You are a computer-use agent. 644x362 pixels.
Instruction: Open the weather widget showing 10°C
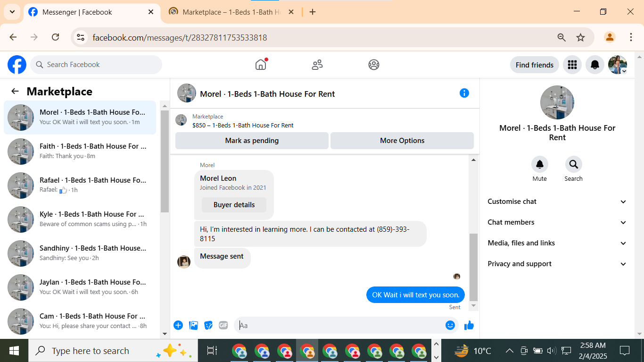pyautogui.click(x=473, y=351)
